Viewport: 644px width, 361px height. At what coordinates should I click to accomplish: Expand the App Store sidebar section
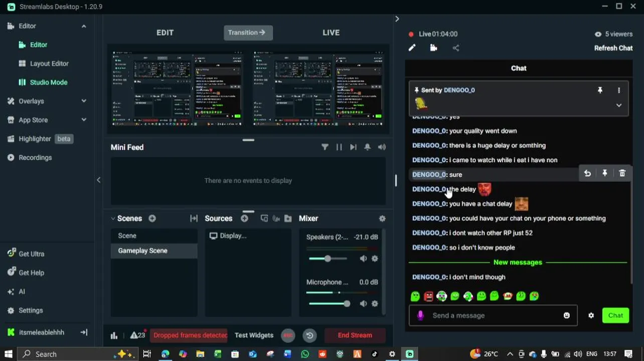[x=84, y=120]
